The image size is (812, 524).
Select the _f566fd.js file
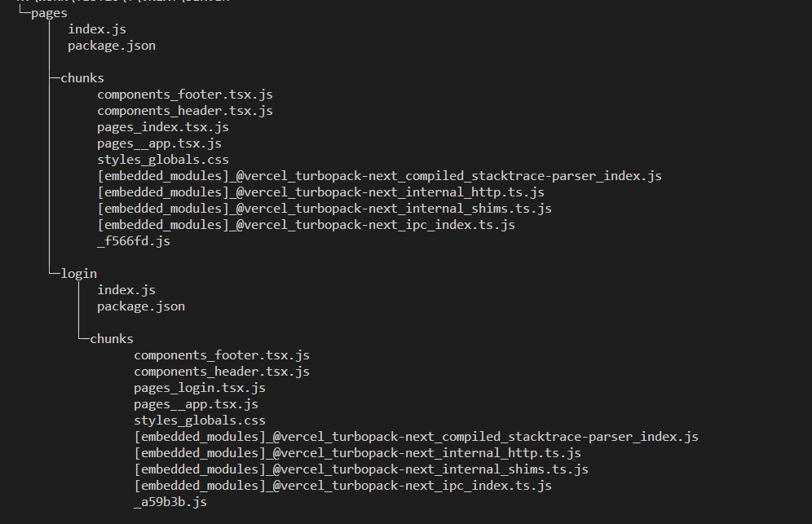[134, 241]
